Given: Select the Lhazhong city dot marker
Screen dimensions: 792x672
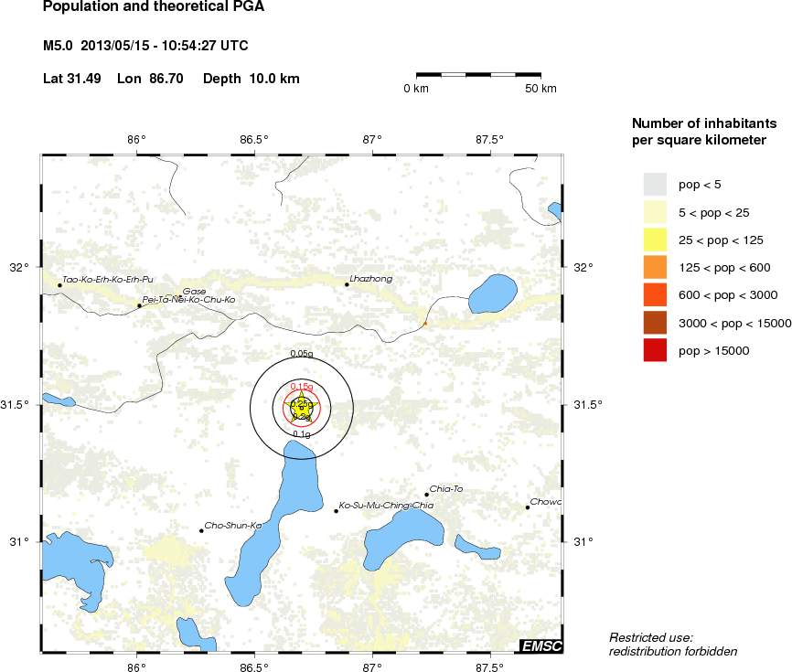Looking at the screenshot, I should (347, 284).
